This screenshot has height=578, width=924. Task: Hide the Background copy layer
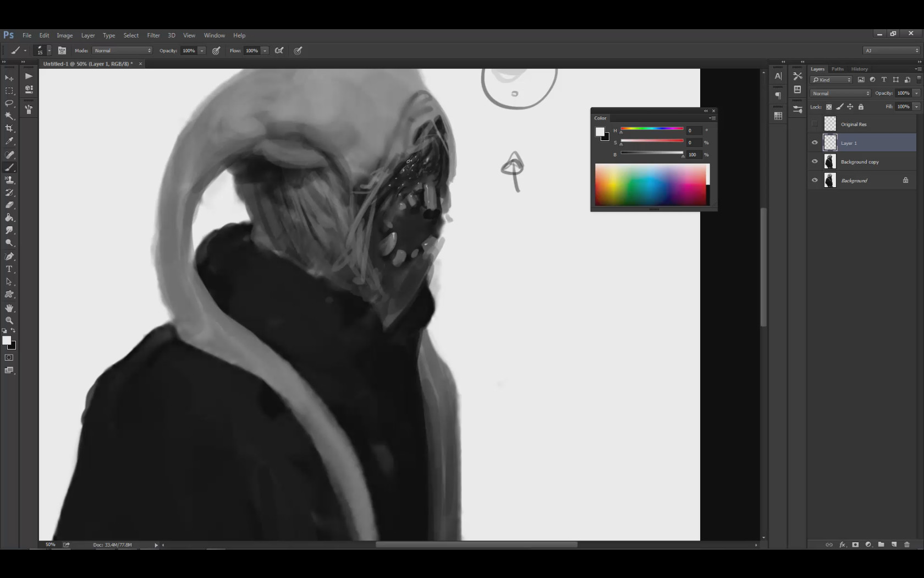point(815,161)
